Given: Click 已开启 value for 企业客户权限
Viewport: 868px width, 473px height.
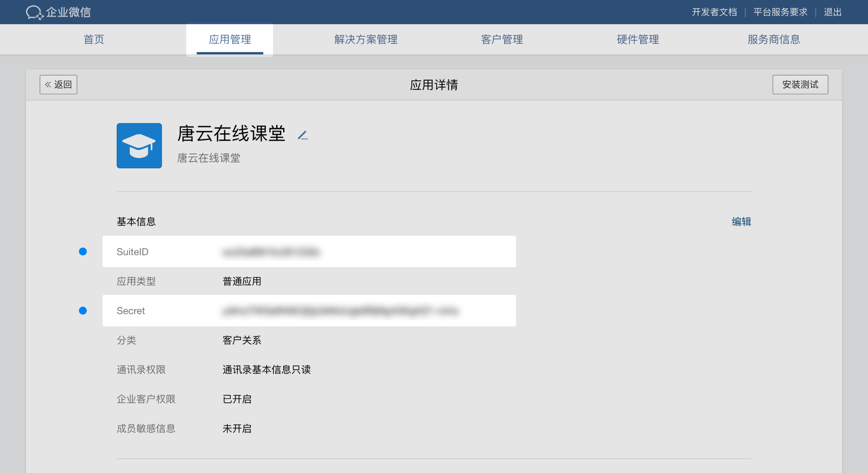Looking at the screenshot, I should click(x=237, y=399).
